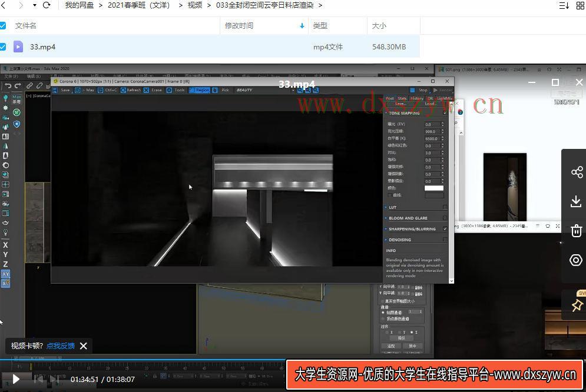586x392 pixels.
Task: Share the video with share icon
Action: point(577,172)
